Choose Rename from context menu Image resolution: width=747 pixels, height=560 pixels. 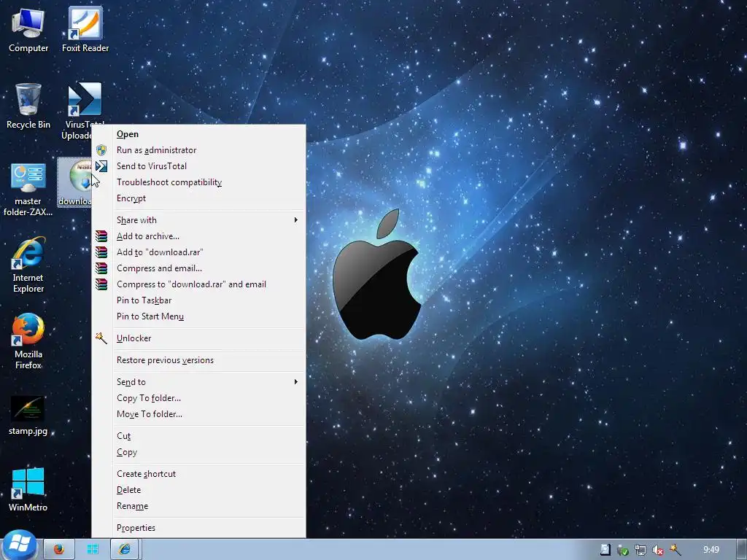[x=198, y=506]
